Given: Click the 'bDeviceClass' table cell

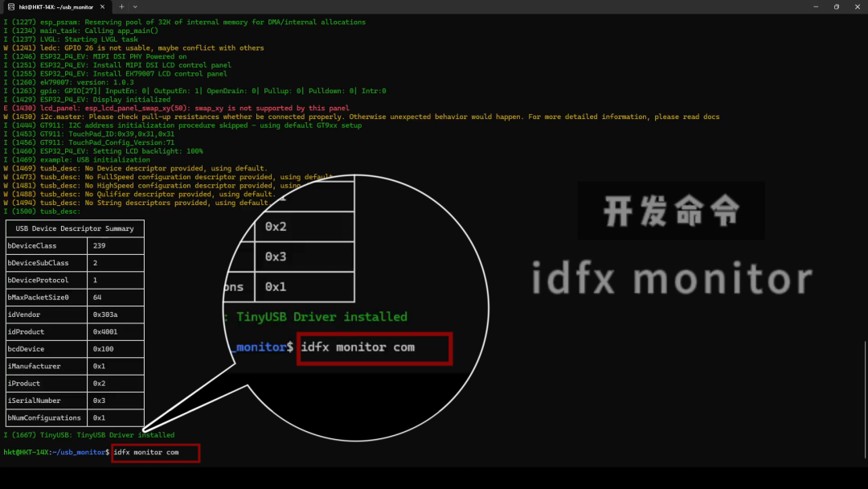Looking at the screenshot, I should click(47, 245).
